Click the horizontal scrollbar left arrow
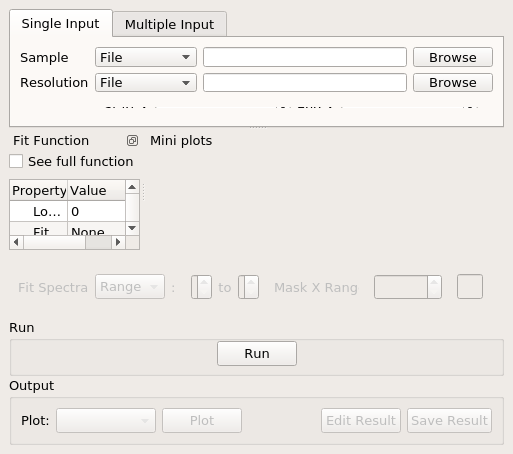The width and height of the screenshot is (513, 454). (16, 242)
